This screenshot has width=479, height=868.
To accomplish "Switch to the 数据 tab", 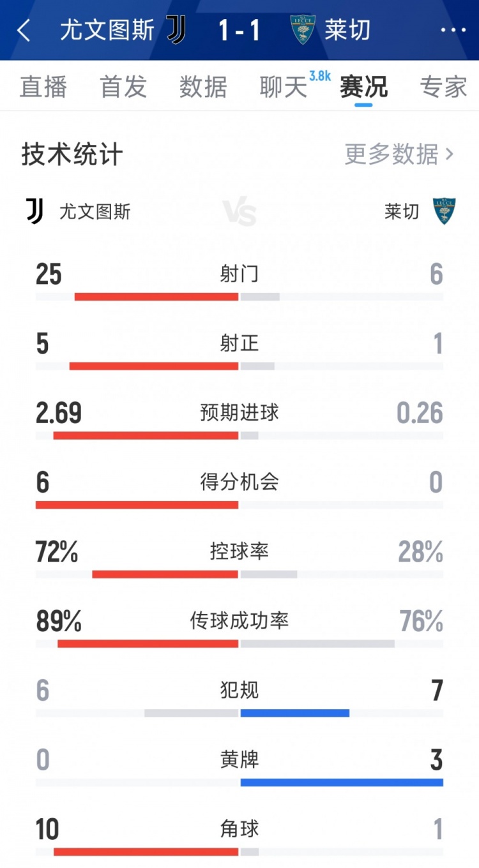I will click(203, 87).
